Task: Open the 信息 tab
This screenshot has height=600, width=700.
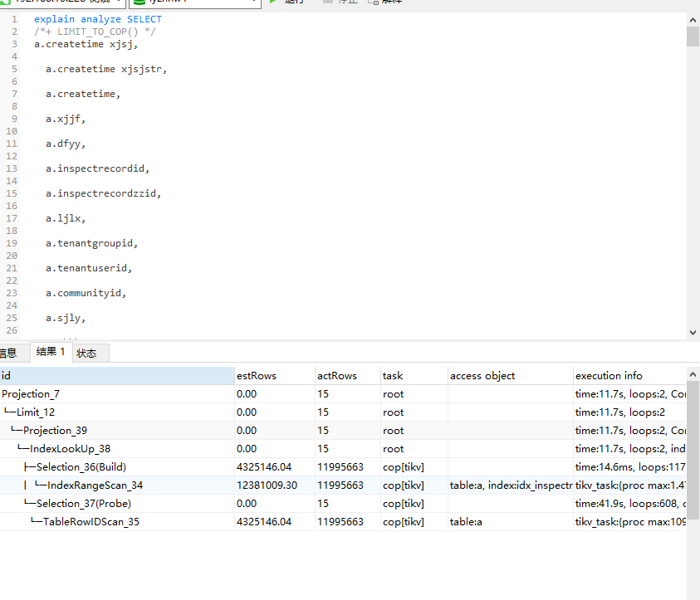Action: click(8, 353)
